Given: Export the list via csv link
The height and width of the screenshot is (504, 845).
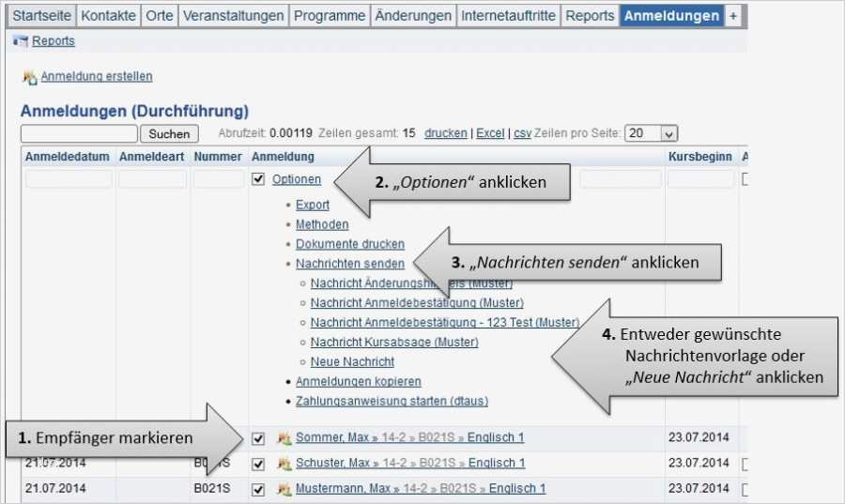Looking at the screenshot, I should point(522,133).
